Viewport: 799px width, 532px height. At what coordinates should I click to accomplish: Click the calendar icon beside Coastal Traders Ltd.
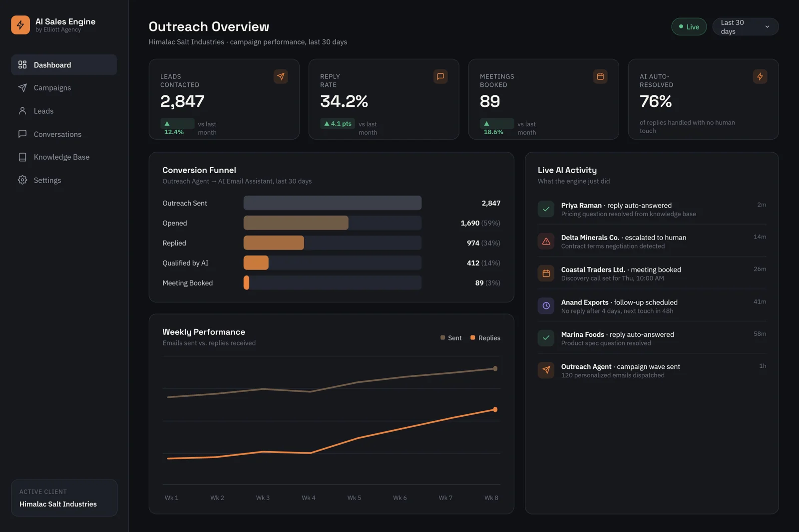pos(546,273)
